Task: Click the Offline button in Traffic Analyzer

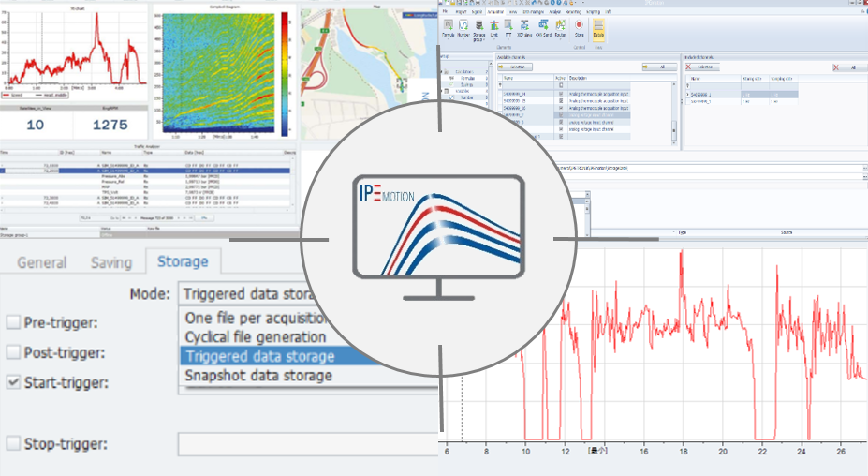Action: 204,217
